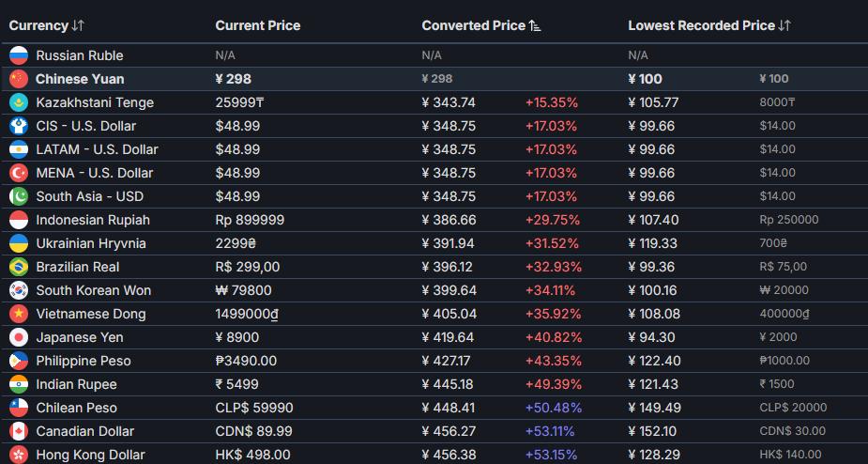Click the Ukrainian Hryvnia flag icon
Viewport: 868px width, 464px height.
click(19, 243)
